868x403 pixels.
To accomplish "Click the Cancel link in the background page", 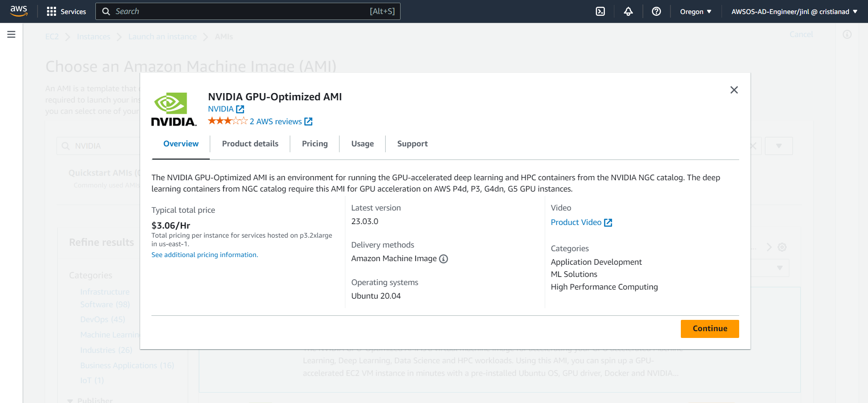I will click(x=801, y=34).
